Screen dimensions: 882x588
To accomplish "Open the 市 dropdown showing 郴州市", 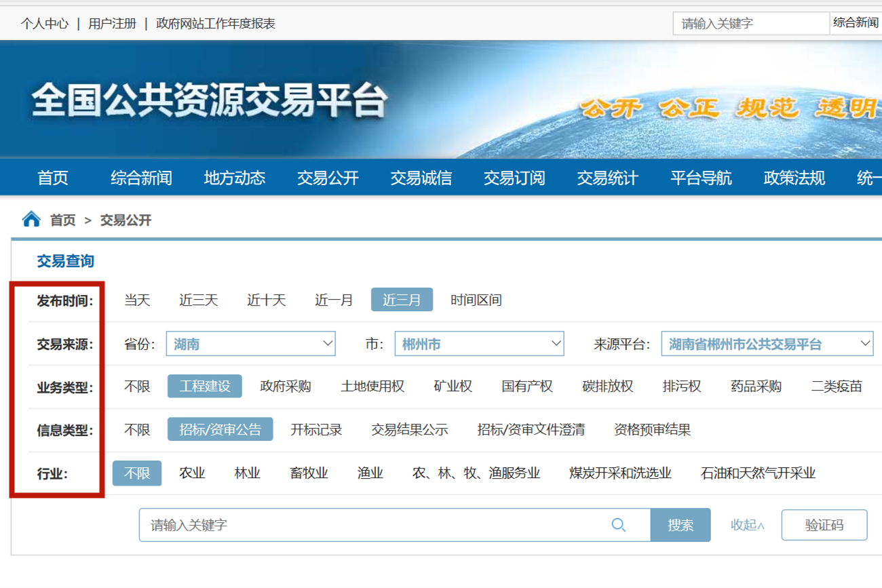I will point(480,343).
